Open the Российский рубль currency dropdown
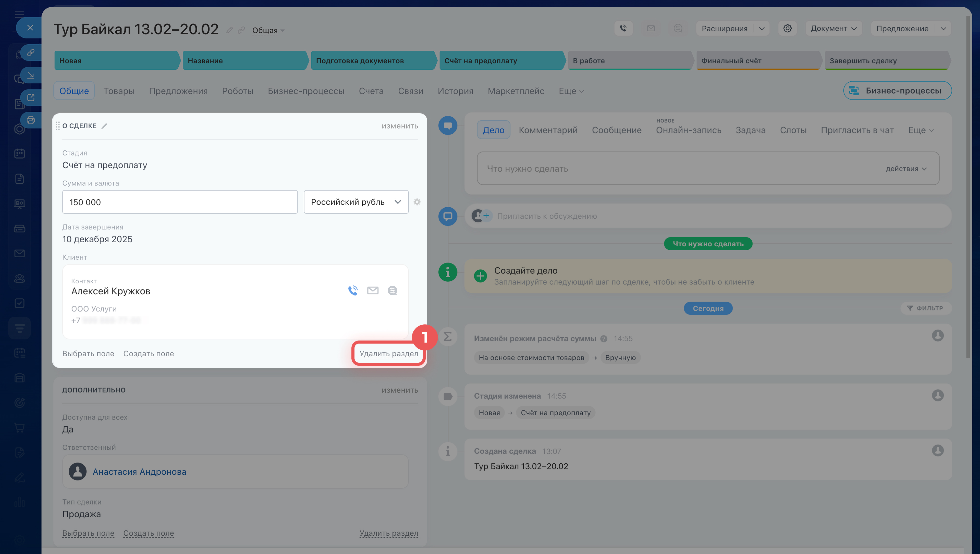 (356, 202)
